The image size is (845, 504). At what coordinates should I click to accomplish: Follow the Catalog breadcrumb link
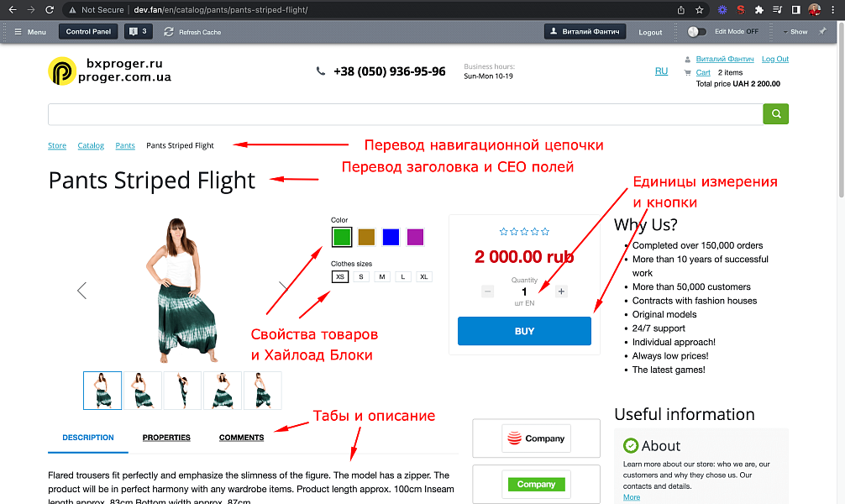(91, 145)
